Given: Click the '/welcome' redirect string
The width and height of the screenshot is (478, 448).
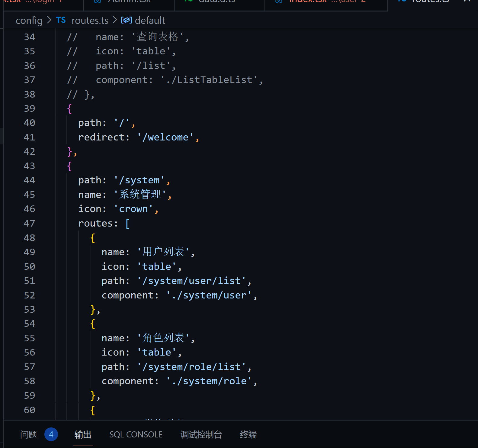Looking at the screenshot, I should tap(165, 137).
